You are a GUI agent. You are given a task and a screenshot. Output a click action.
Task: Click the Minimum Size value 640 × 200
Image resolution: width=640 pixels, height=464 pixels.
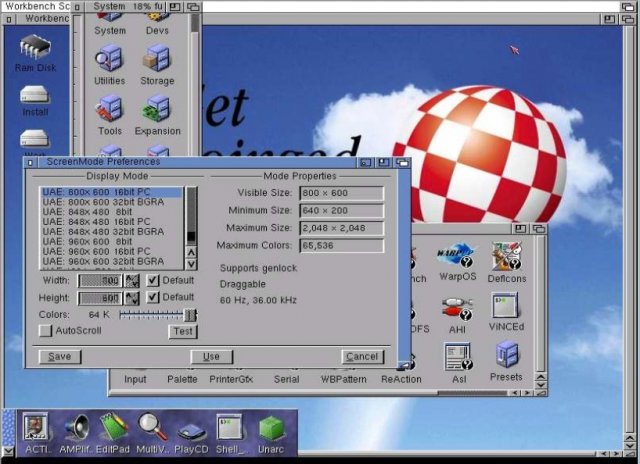(x=342, y=211)
